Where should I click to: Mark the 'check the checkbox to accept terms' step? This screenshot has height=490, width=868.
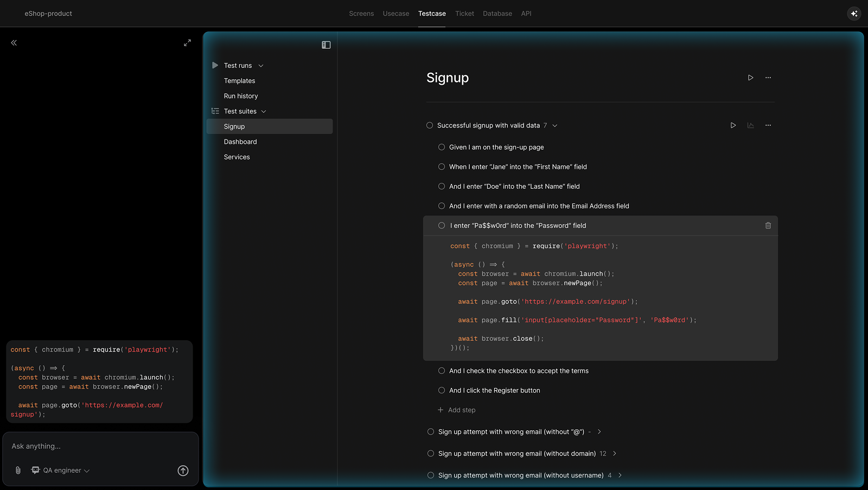(x=442, y=371)
